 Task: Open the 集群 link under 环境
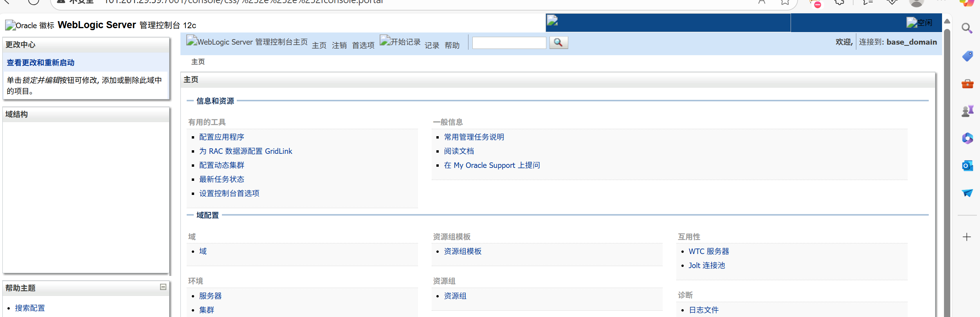pos(207,310)
